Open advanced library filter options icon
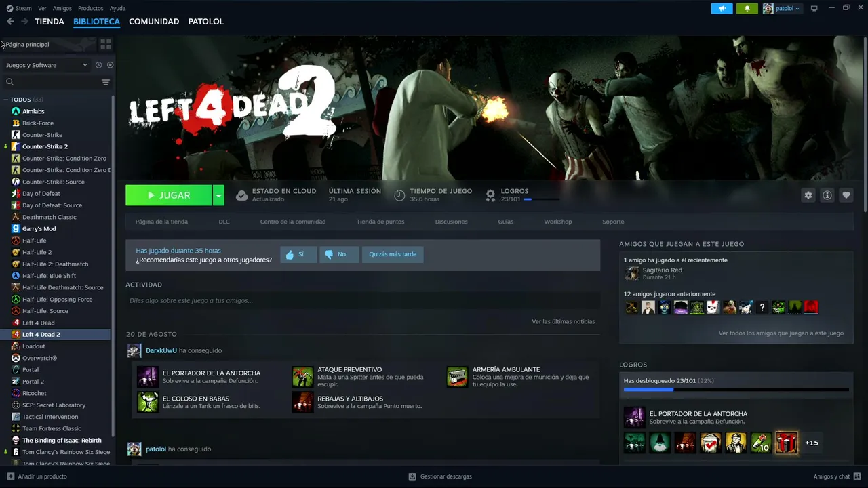Screen dimensions: 868x488 click(105, 82)
